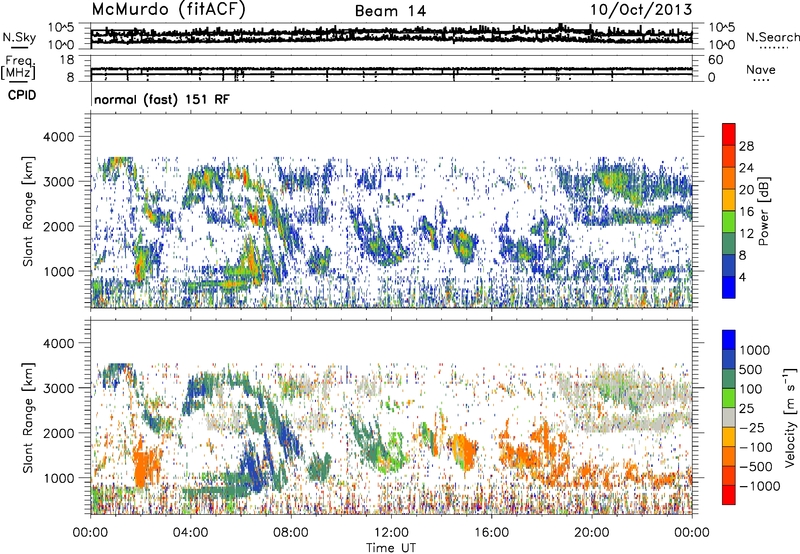
Task: Select the N.Search legend label
Action: 773,37
